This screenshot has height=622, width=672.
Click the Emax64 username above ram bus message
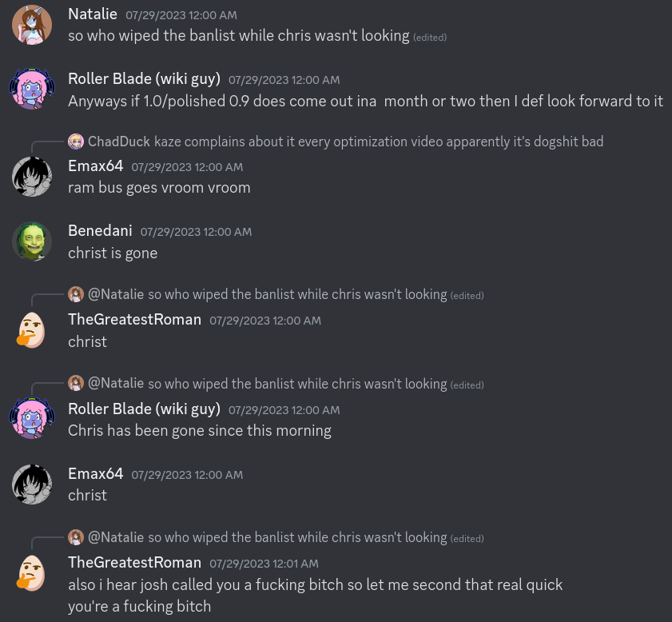(96, 166)
